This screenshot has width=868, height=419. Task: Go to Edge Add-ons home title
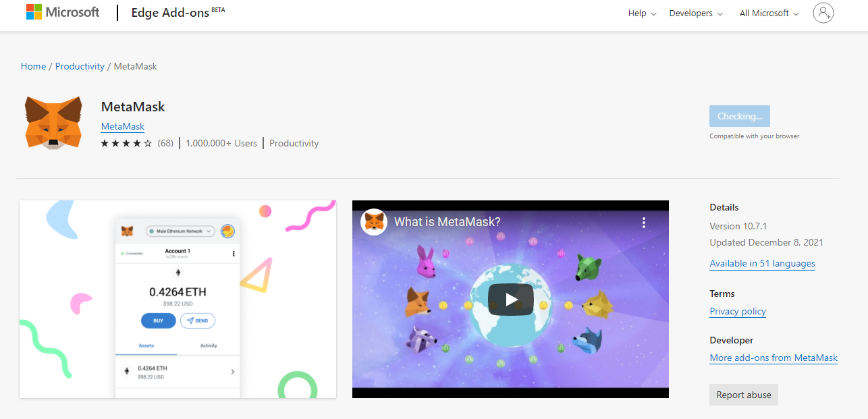(178, 13)
